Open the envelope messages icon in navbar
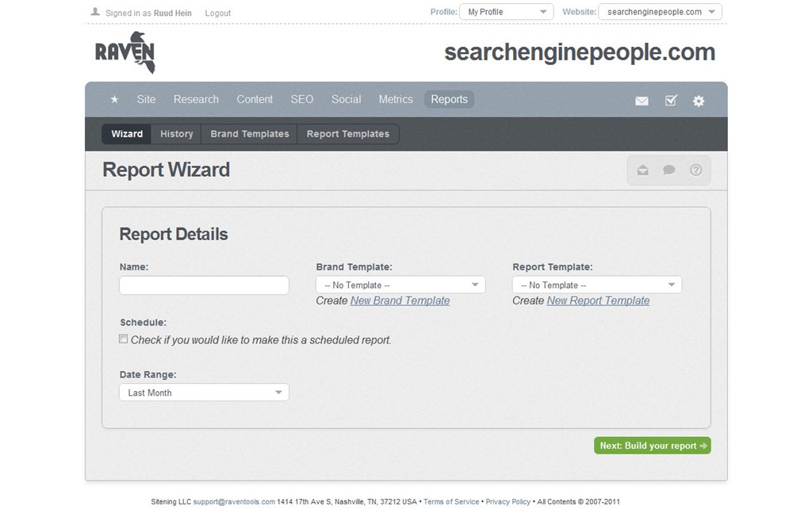The height and width of the screenshot is (525, 812). pyautogui.click(x=642, y=101)
